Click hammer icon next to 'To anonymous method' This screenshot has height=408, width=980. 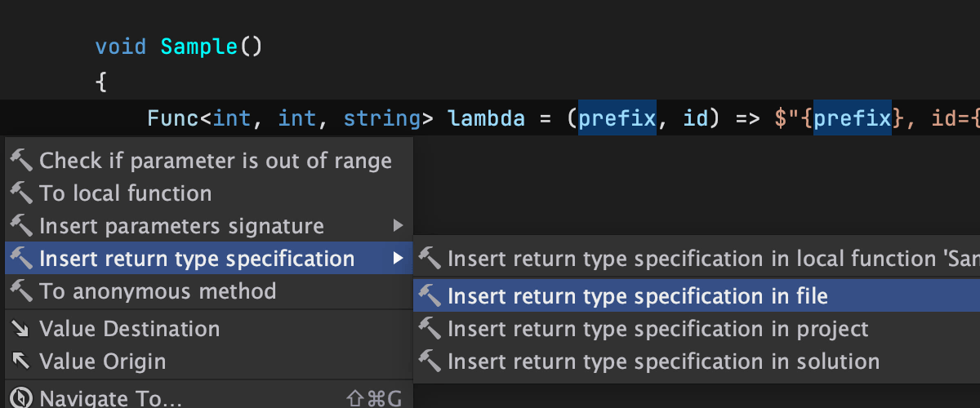[21, 291]
